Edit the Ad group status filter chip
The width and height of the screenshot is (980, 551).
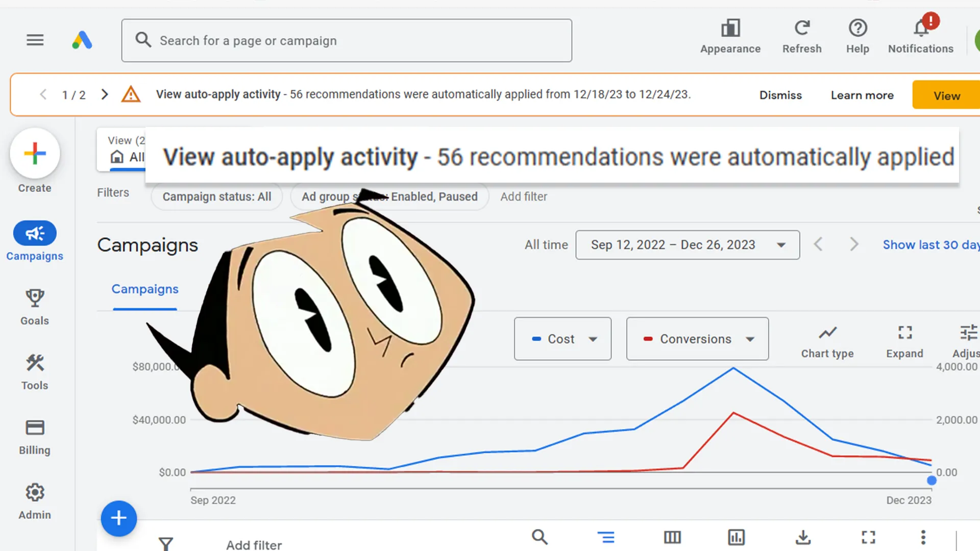[x=389, y=196]
